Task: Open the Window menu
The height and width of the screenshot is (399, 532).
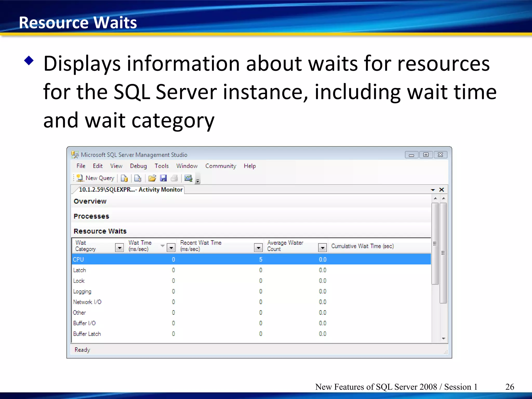Action: (x=187, y=166)
